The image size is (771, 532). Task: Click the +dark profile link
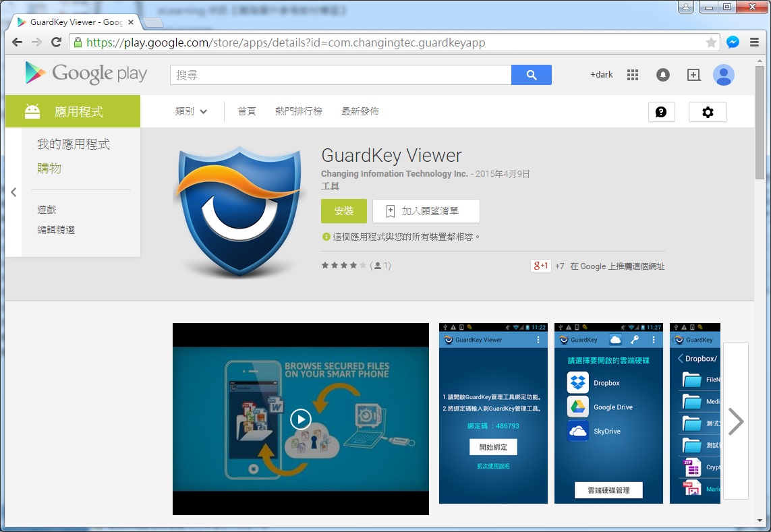click(602, 75)
